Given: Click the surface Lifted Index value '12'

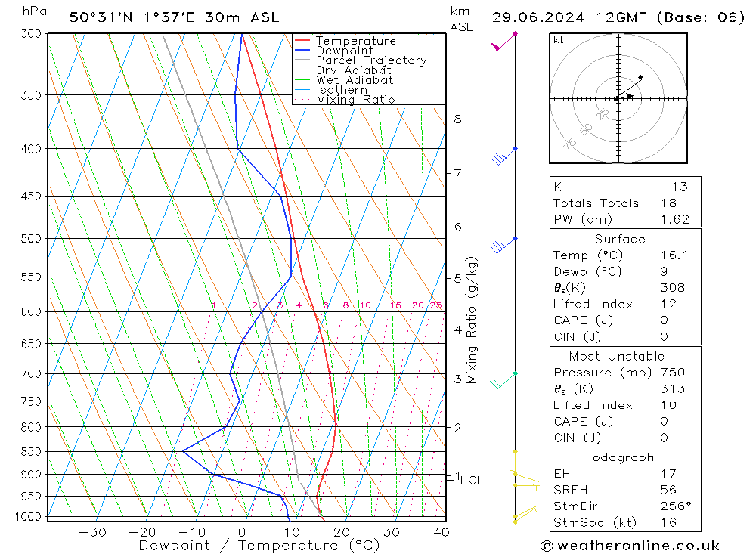Looking at the screenshot, I should [x=669, y=305].
